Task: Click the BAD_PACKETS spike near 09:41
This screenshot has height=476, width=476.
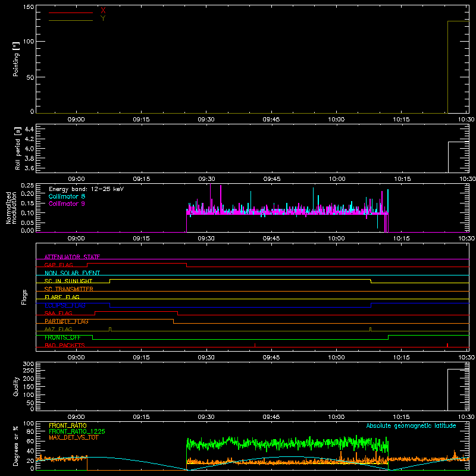Action: point(255,345)
